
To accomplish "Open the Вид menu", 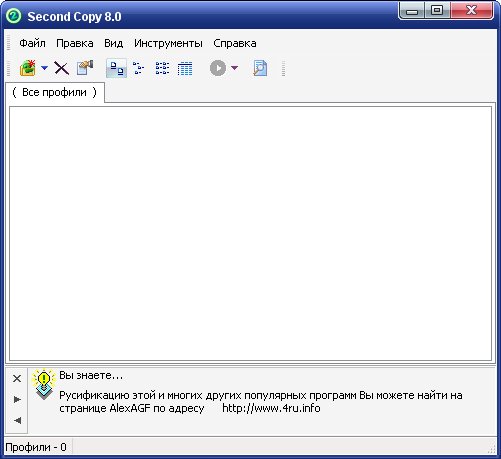I will pos(114,43).
